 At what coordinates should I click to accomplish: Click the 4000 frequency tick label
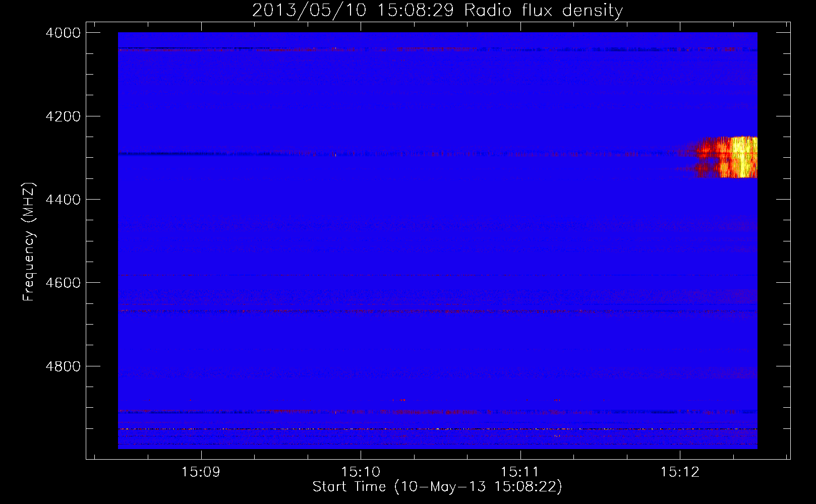tap(63, 33)
